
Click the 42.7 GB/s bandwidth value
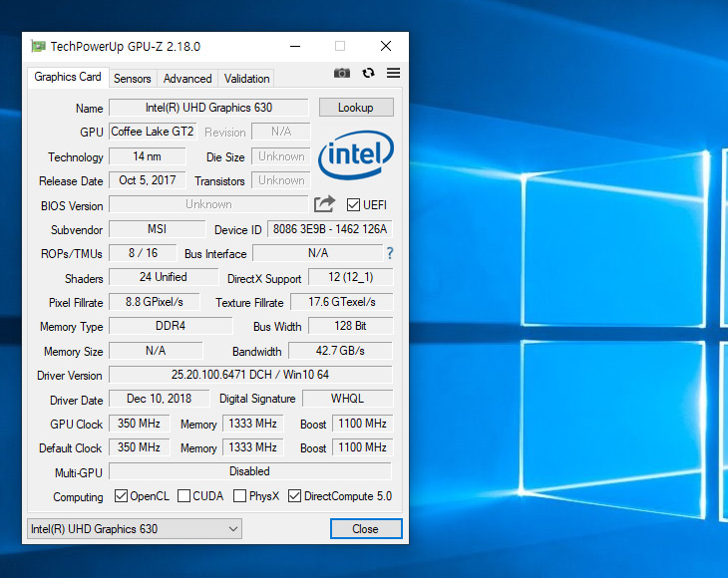click(340, 350)
